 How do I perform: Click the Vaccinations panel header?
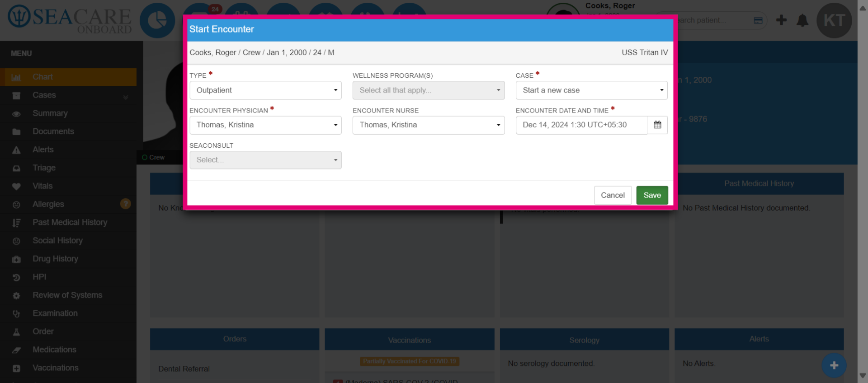409,340
